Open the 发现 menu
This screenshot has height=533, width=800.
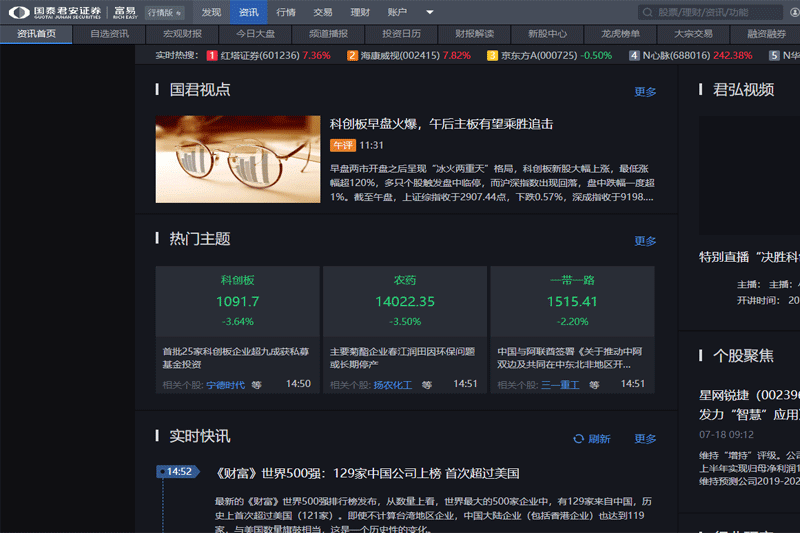point(211,12)
